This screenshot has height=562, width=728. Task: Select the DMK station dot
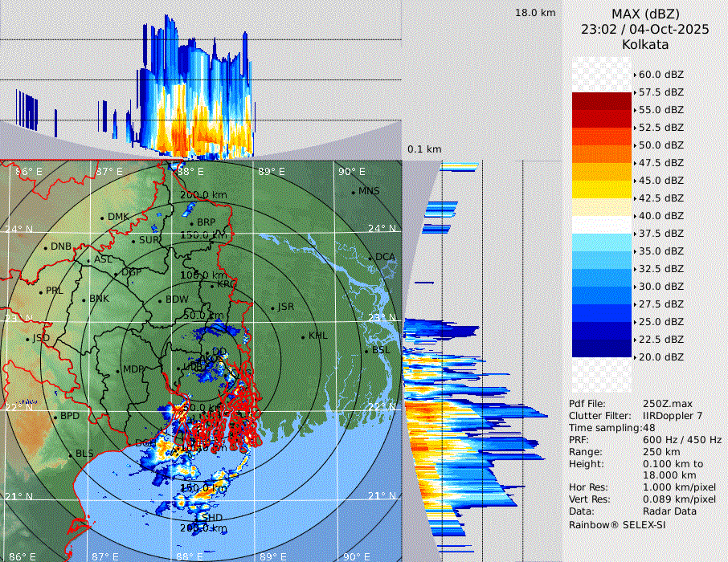pyautogui.click(x=102, y=218)
